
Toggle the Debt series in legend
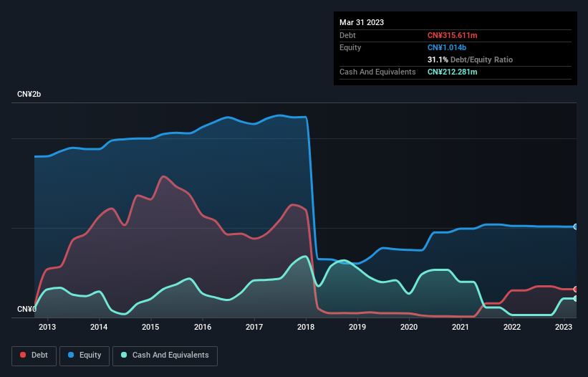pos(33,355)
